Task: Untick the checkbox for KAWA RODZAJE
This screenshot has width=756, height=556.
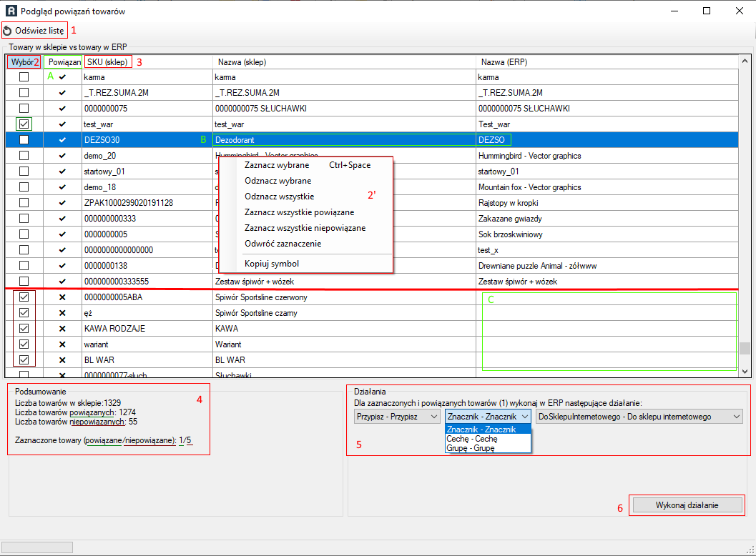Action: [24, 329]
